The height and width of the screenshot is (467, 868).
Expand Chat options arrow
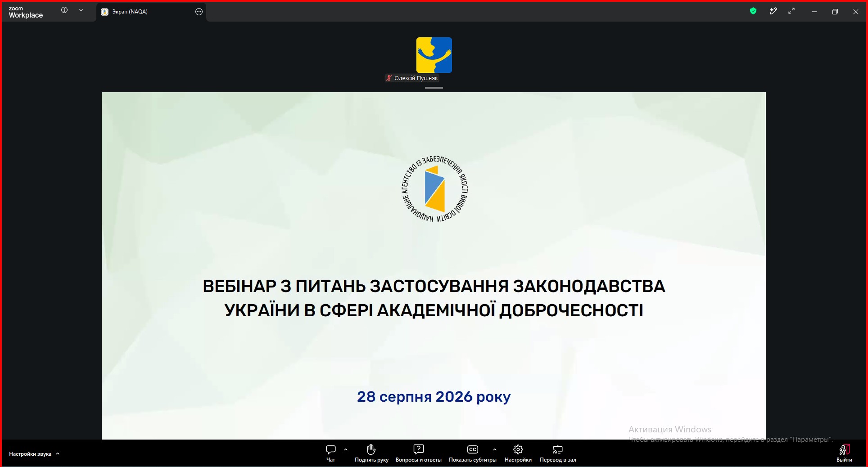click(x=346, y=449)
